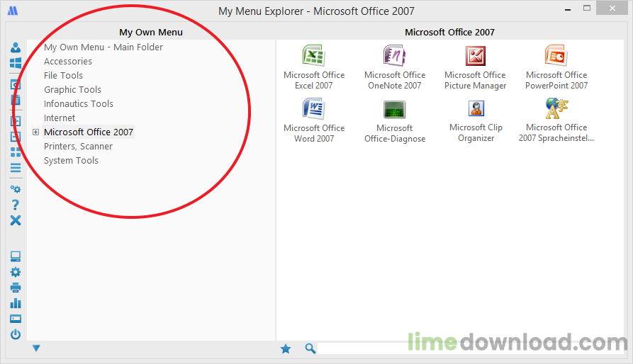This screenshot has height=364, width=633.
Task: Open Microsoft Office PowerPoint 2007 shortcut
Action: tap(556, 67)
